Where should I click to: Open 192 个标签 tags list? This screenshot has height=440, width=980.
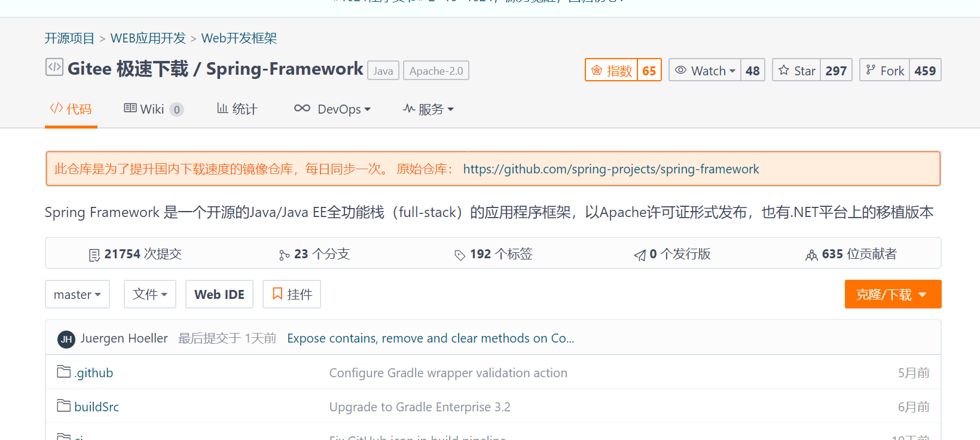pos(493,254)
